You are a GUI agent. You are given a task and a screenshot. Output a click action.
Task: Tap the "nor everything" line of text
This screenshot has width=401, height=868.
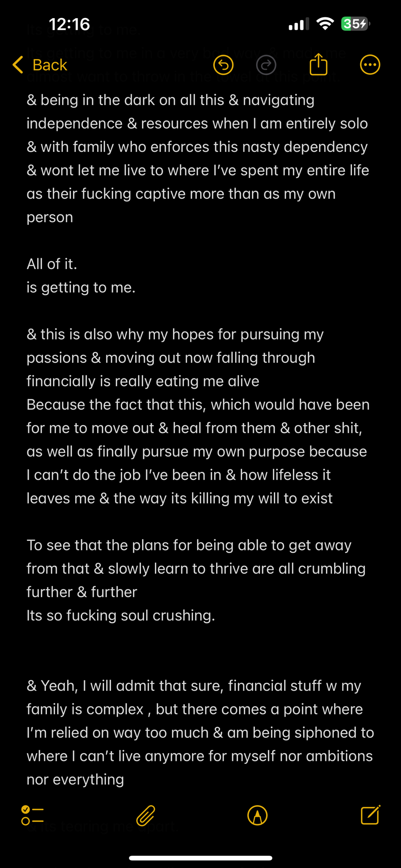coord(75,779)
